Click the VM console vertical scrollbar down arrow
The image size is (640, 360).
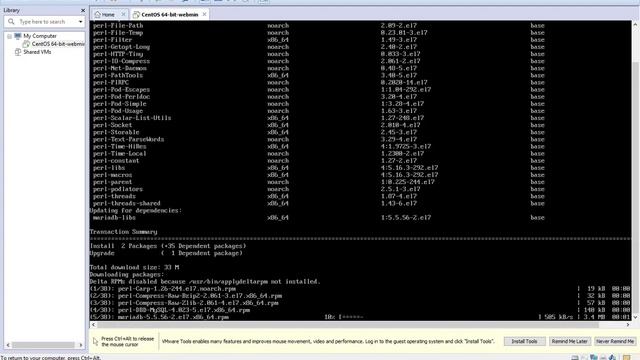pos(635,317)
